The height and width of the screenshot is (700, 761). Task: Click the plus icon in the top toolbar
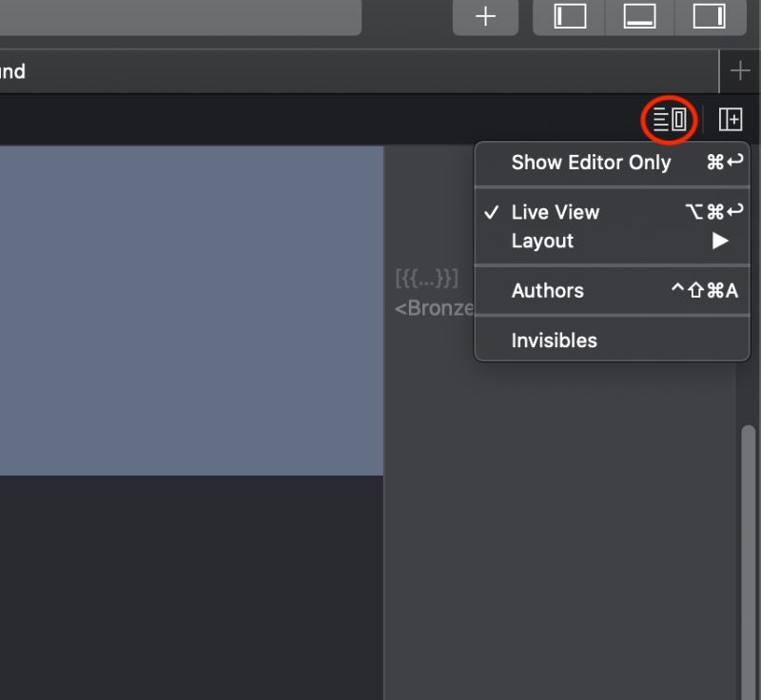pos(485,17)
